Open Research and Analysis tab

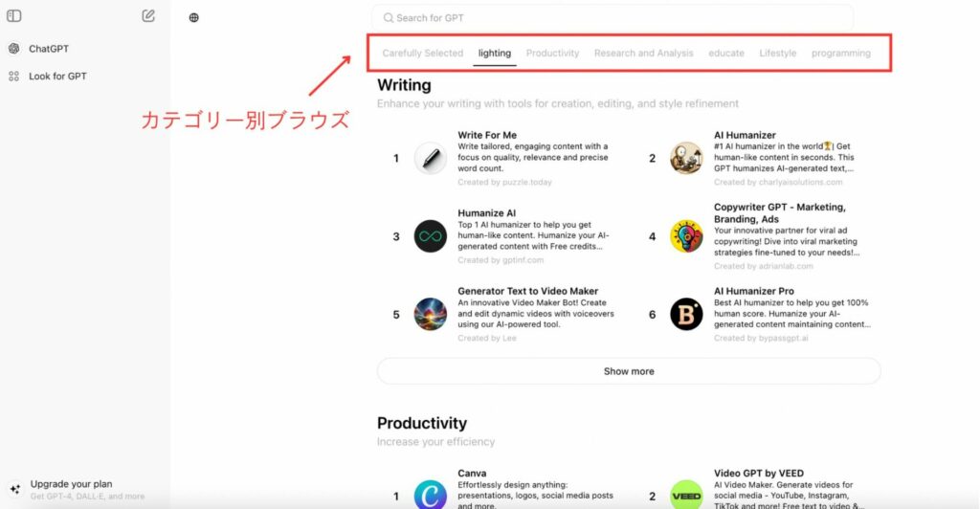pyautogui.click(x=644, y=53)
